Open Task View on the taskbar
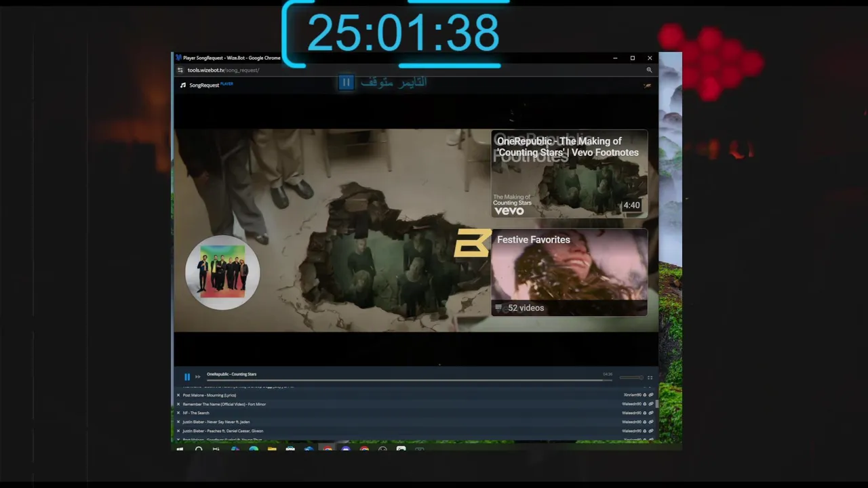Screen dimensions: 868x488 tap(216, 449)
